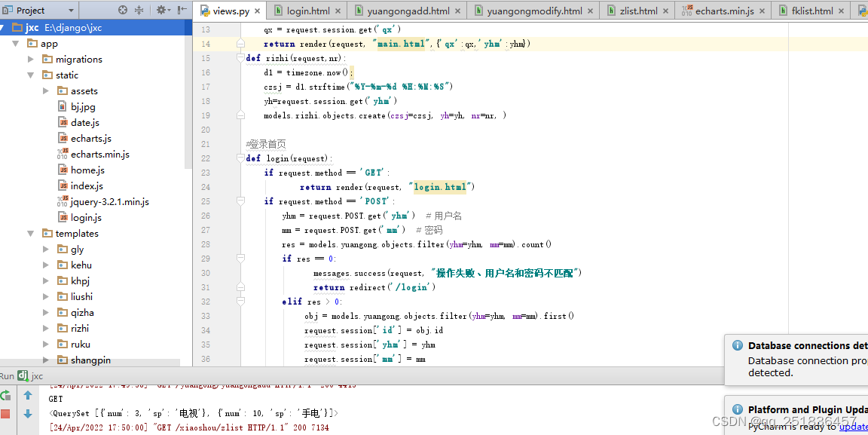Place cursor on 'return redirect('/login')' line

point(374,287)
